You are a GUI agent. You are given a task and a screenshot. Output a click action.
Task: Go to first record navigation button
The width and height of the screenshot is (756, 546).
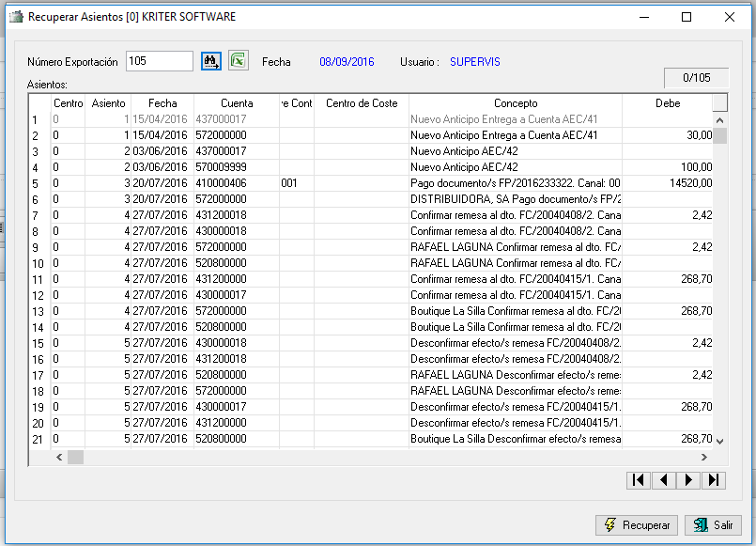click(639, 480)
